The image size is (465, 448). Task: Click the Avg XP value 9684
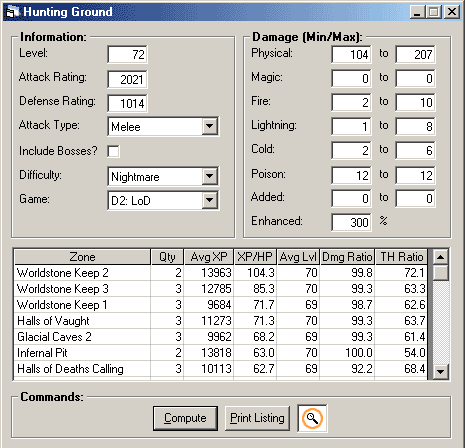click(219, 305)
